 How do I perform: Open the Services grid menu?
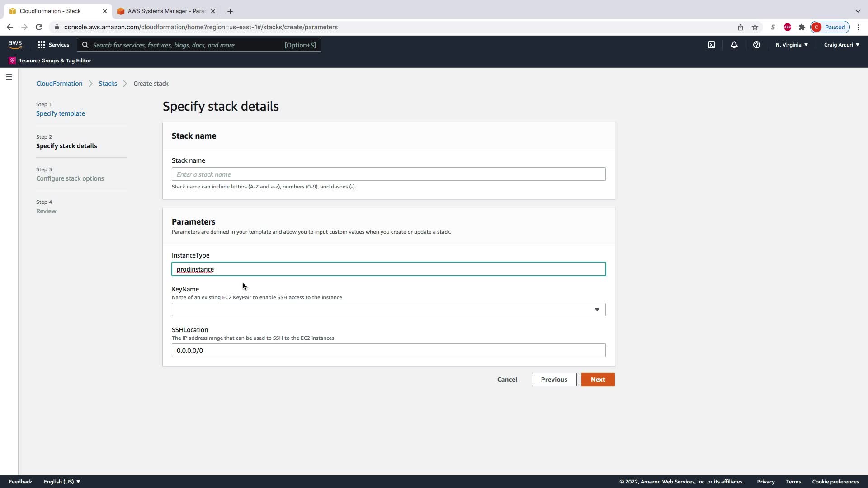pyautogui.click(x=53, y=45)
